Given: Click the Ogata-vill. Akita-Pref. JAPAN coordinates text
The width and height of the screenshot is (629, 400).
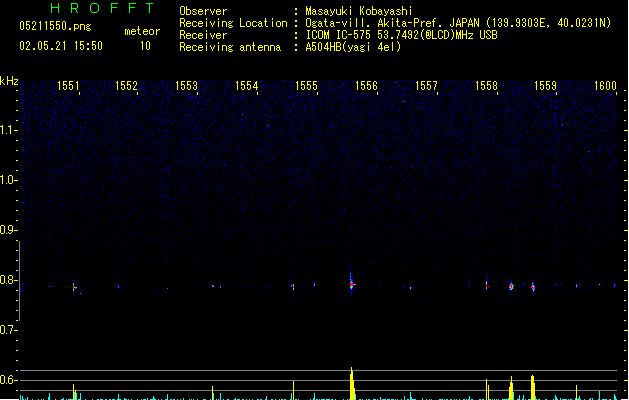Looking at the screenshot, I should pyautogui.click(x=458, y=23).
